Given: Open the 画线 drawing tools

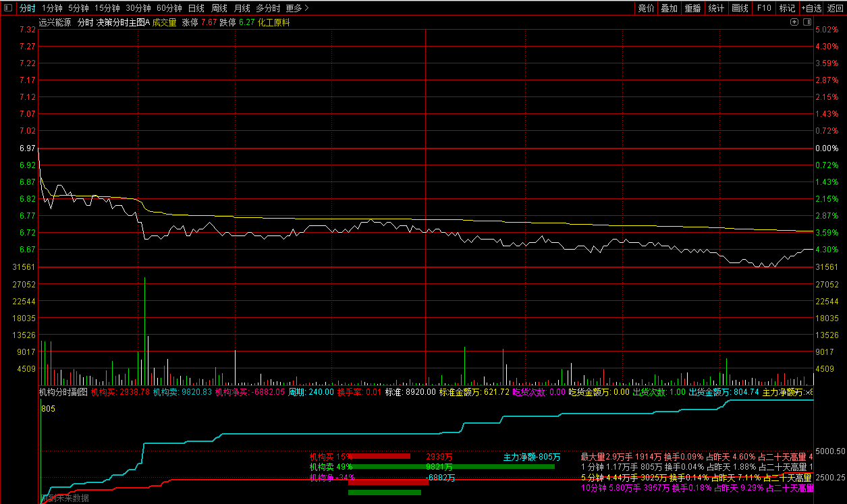Looking at the screenshot, I should click(740, 8).
